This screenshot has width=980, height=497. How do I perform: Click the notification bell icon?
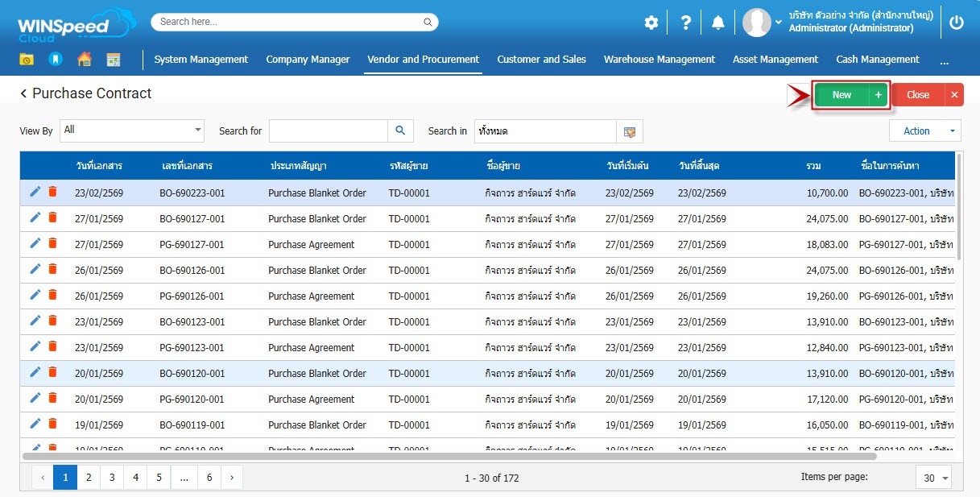click(x=717, y=23)
